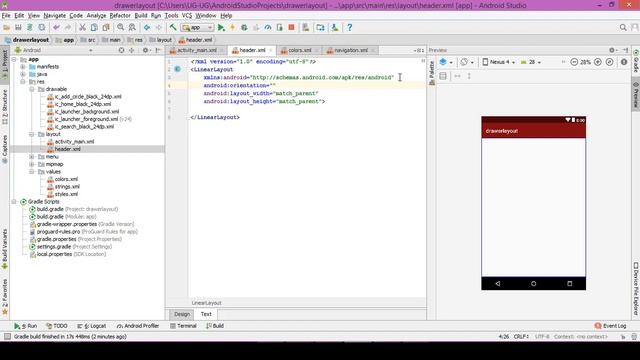
Task: Click the Copy icon in toolbar
Action: [94, 28]
